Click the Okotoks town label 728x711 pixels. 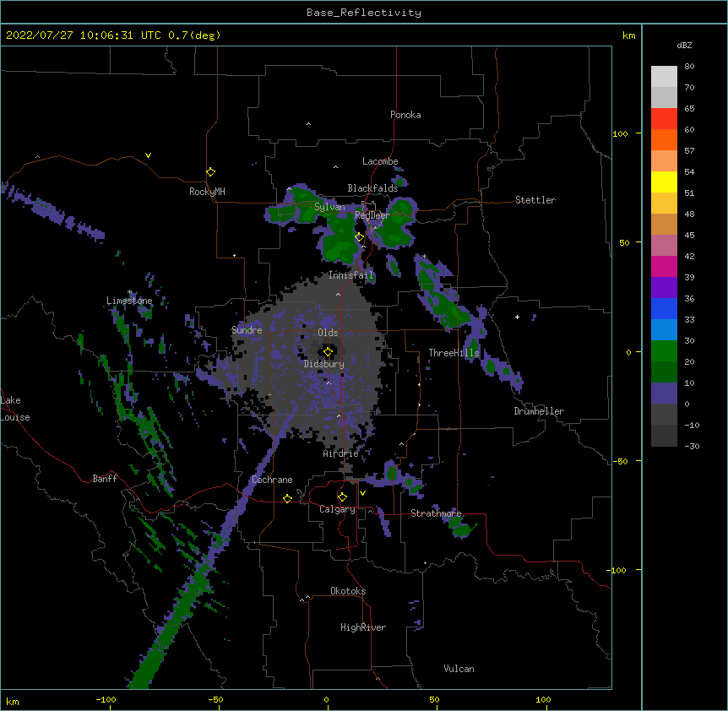348,591
